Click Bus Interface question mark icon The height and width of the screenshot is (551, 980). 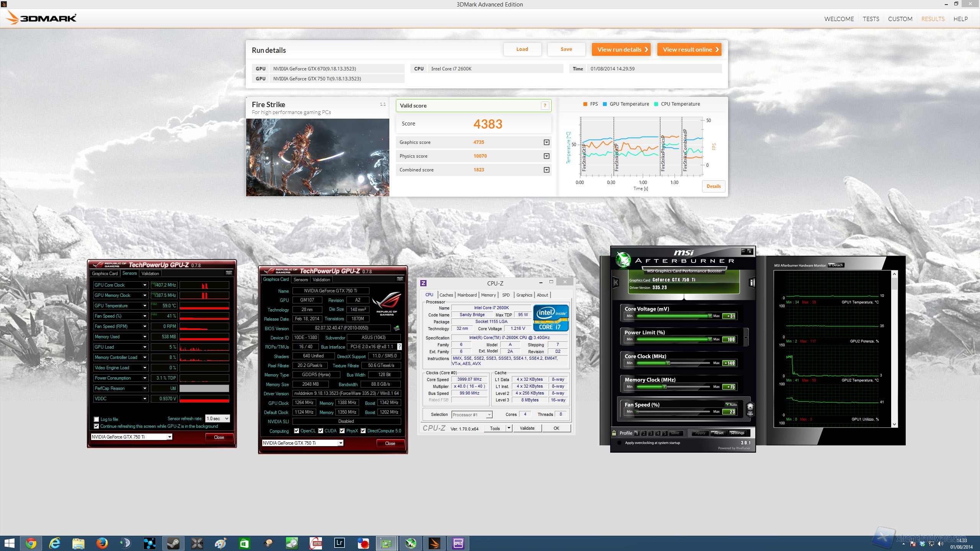click(x=399, y=347)
